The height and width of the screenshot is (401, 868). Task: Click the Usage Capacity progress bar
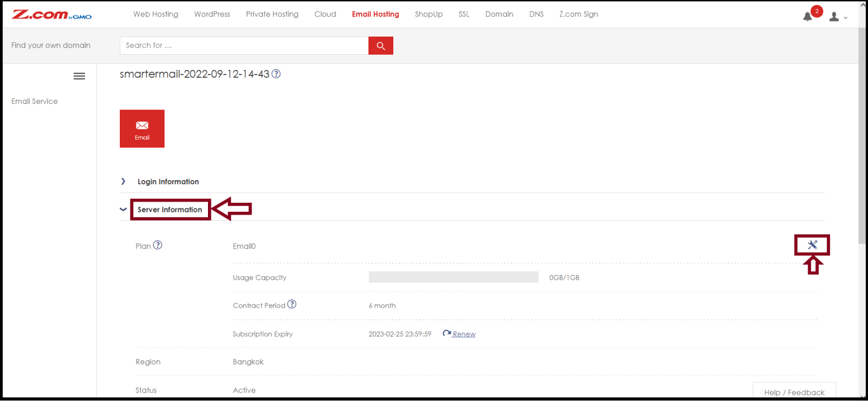(x=453, y=277)
